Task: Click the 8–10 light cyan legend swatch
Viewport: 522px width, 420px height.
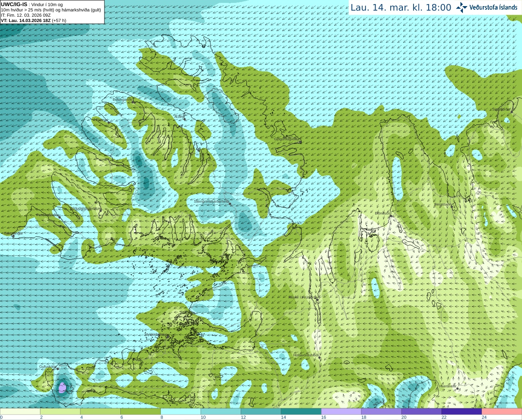Action: [x=181, y=411]
